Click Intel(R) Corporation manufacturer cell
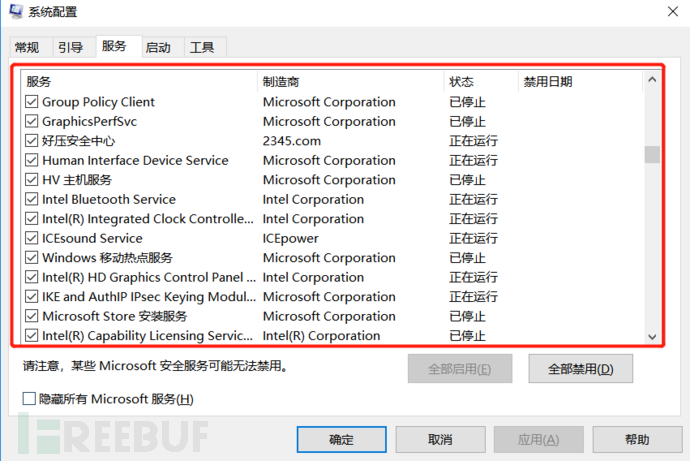Viewport: 690px width, 461px height. [x=321, y=336]
